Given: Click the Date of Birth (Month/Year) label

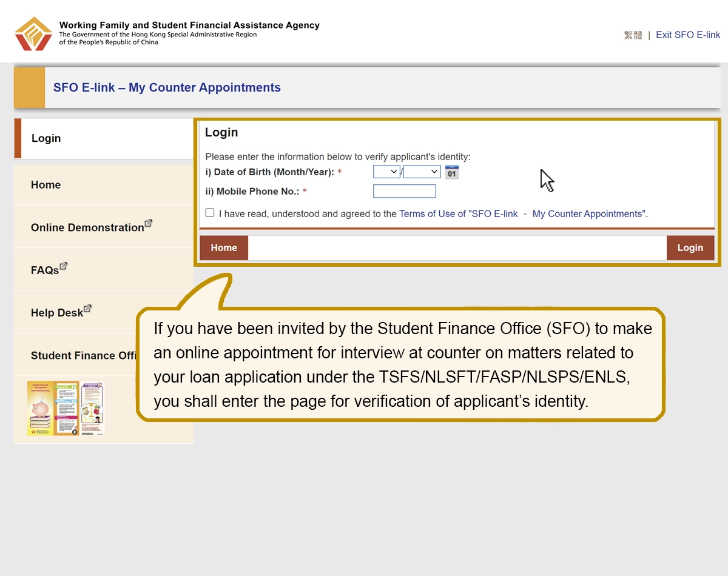Looking at the screenshot, I should 270,172.
